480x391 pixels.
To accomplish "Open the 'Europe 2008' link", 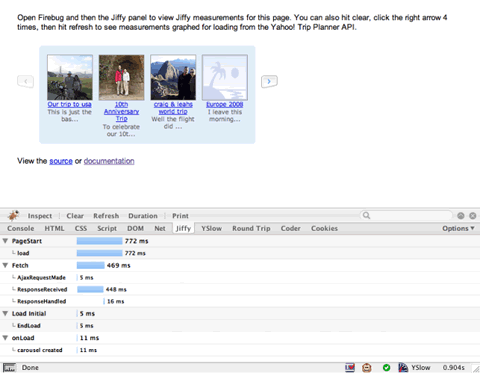I will tap(225, 104).
